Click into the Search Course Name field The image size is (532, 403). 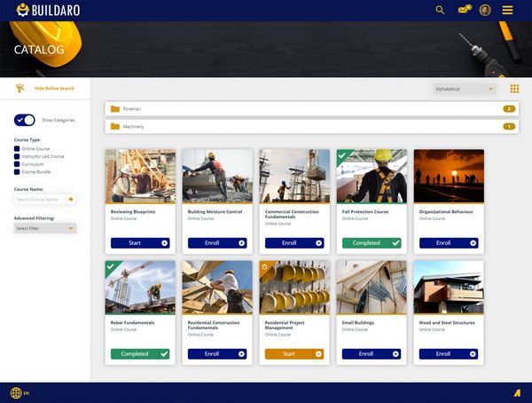point(41,200)
